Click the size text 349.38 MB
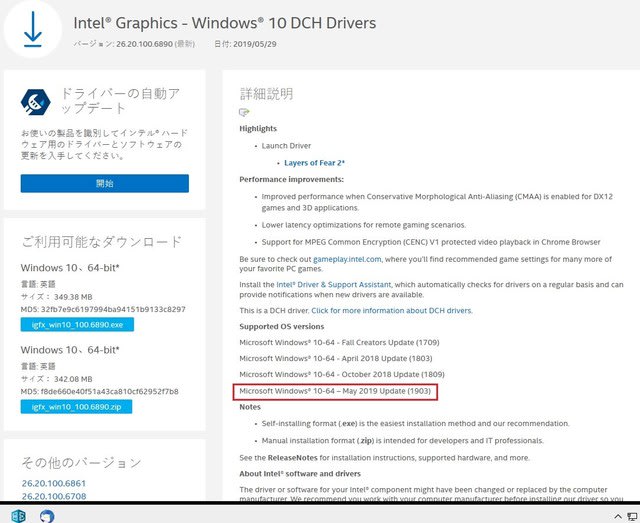Screen dimensions: 640x523 (x=73, y=297)
